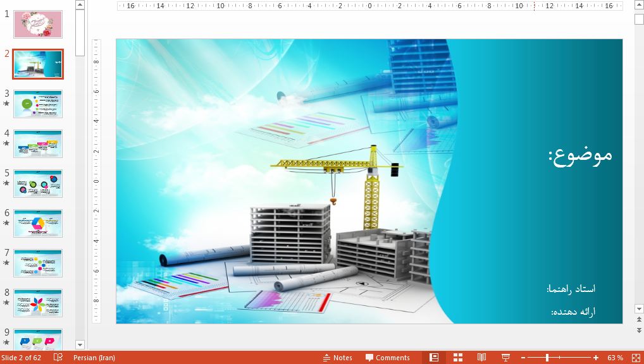This screenshot has width=644, height=364.
Task: Click the Persian (Iran) language indicator
Action: [94, 358]
